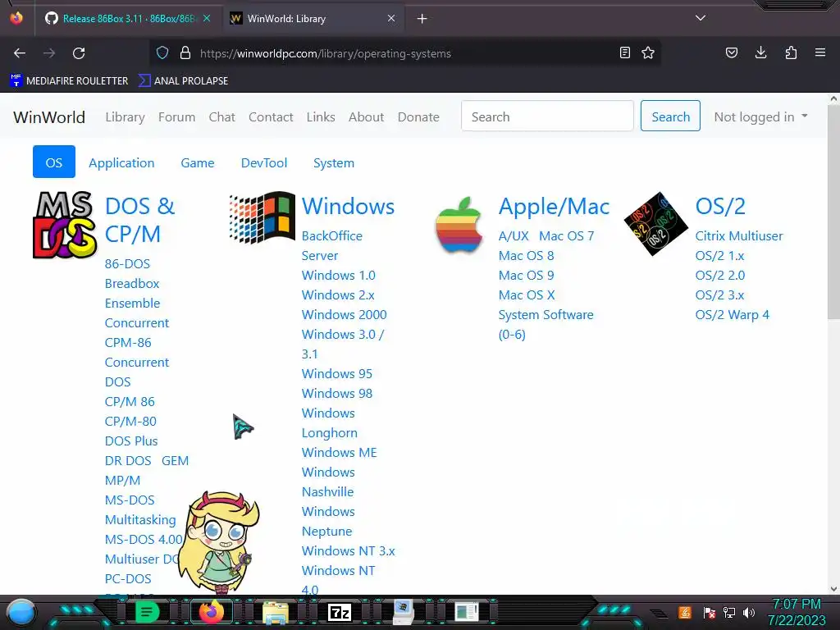Switch to Firefox in the taskbar

click(x=212, y=612)
